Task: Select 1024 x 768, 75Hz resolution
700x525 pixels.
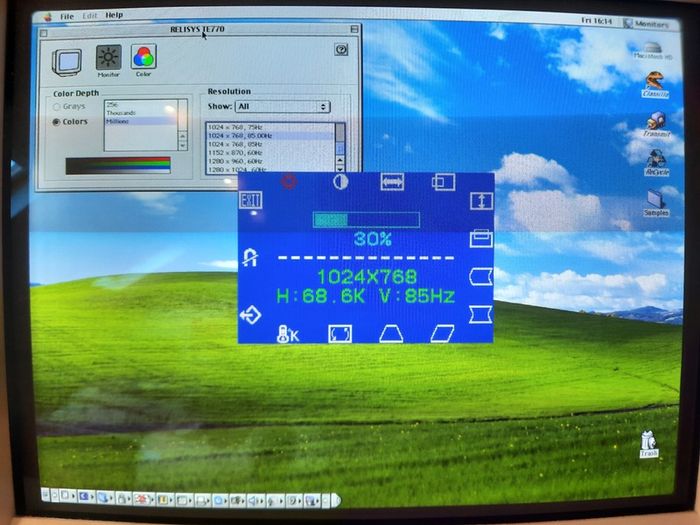Action: tap(270, 127)
